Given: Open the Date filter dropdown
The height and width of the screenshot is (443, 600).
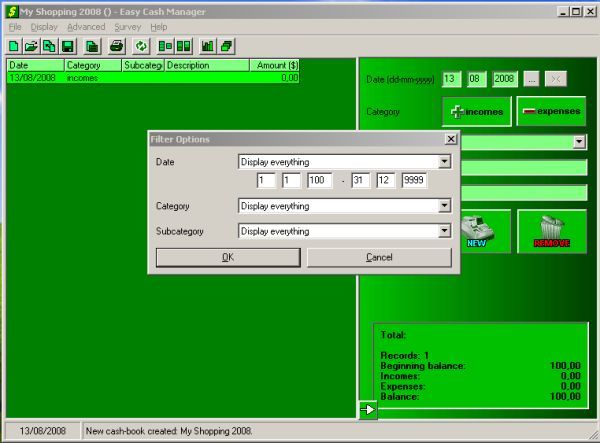Looking at the screenshot, I should pyautogui.click(x=444, y=162).
